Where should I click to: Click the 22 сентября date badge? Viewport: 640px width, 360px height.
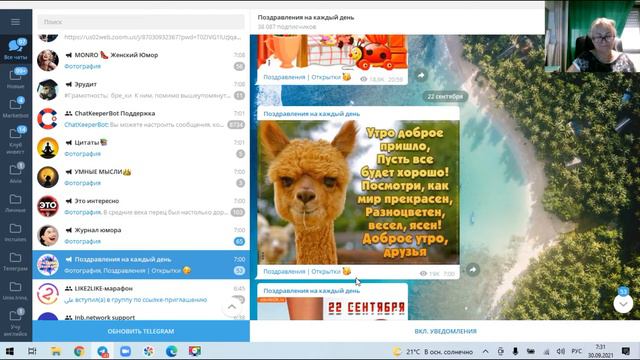445,97
